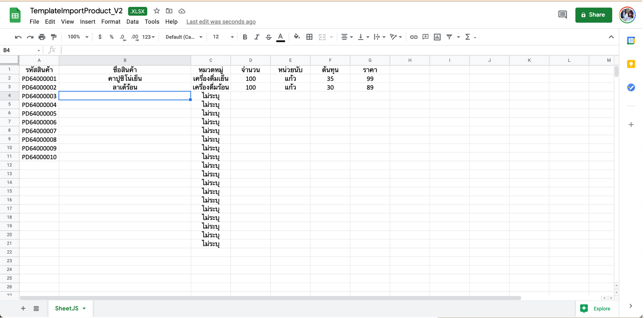Open the font size dropdown
This screenshot has height=318, width=644.
point(223,37)
